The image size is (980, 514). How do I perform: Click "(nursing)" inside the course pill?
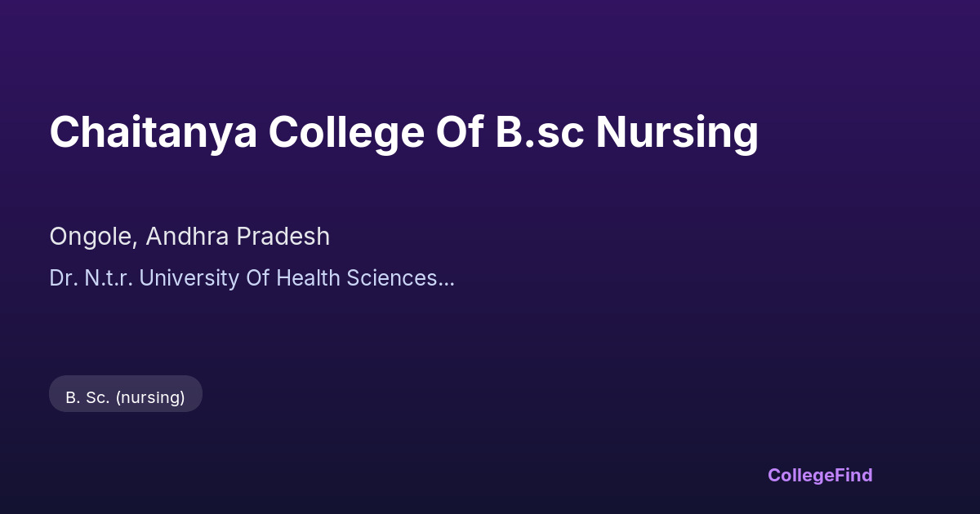[x=150, y=397]
